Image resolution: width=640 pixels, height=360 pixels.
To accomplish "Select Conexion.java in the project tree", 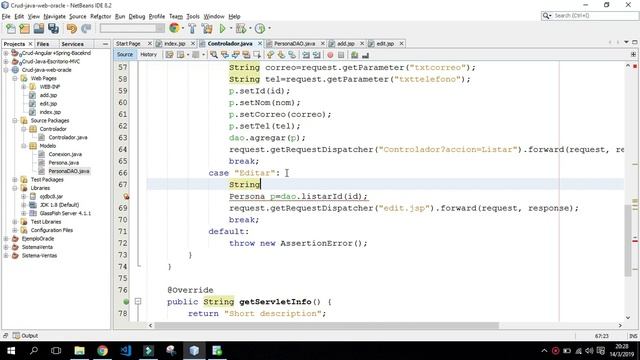I will (65, 154).
